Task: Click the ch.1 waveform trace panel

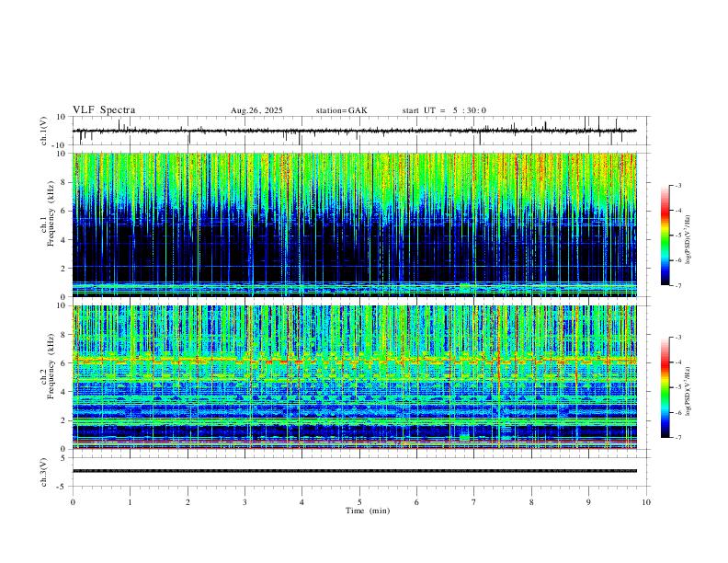Action: (359, 131)
